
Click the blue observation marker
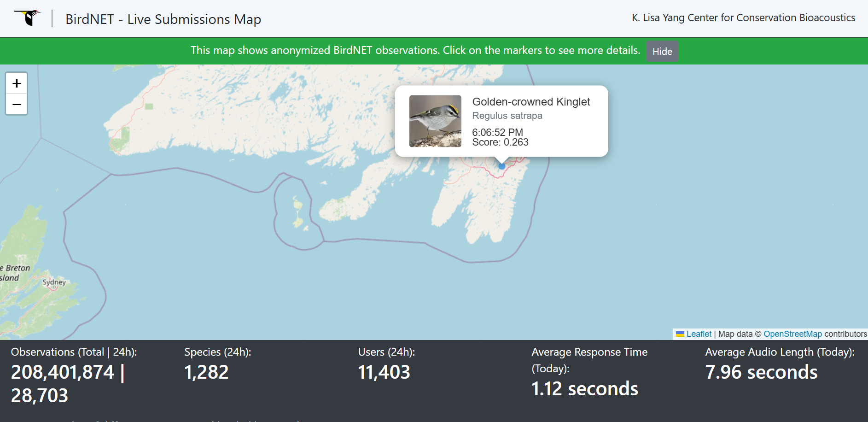coord(502,166)
